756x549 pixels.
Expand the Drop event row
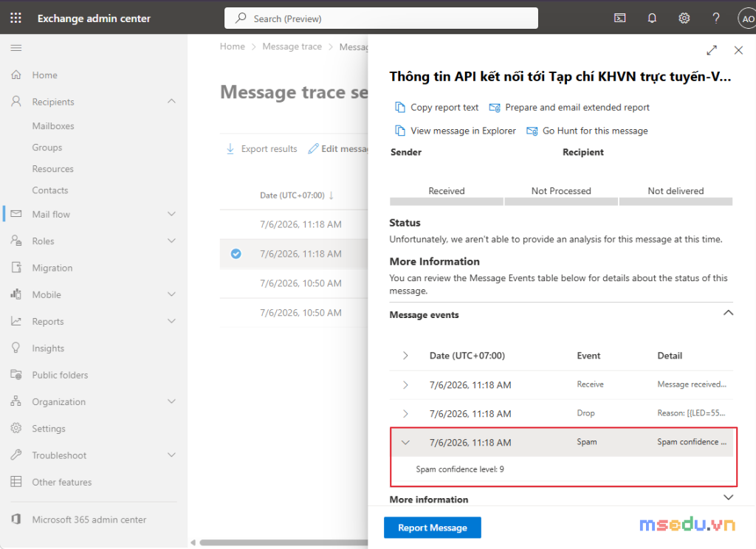pyautogui.click(x=405, y=413)
